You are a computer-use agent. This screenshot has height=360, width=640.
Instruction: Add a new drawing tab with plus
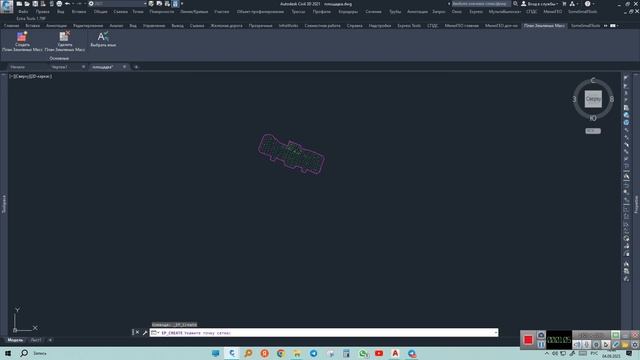[x=136, y=67]
